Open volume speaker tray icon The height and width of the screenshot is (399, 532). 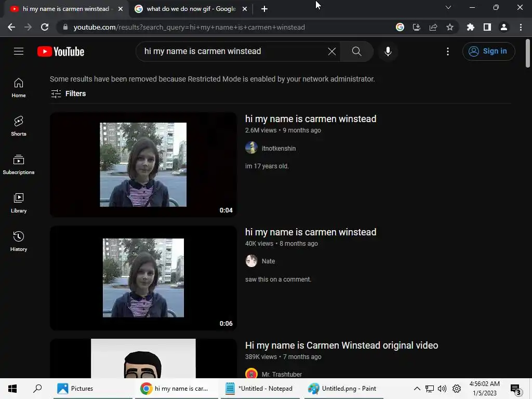(442, 389)
